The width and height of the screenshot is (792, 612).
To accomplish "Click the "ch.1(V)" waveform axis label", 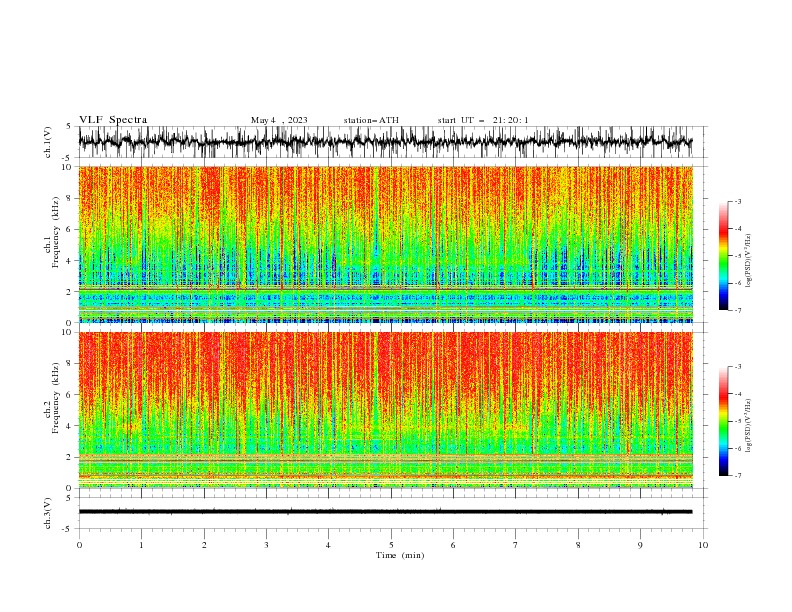I will pos(48,142).
